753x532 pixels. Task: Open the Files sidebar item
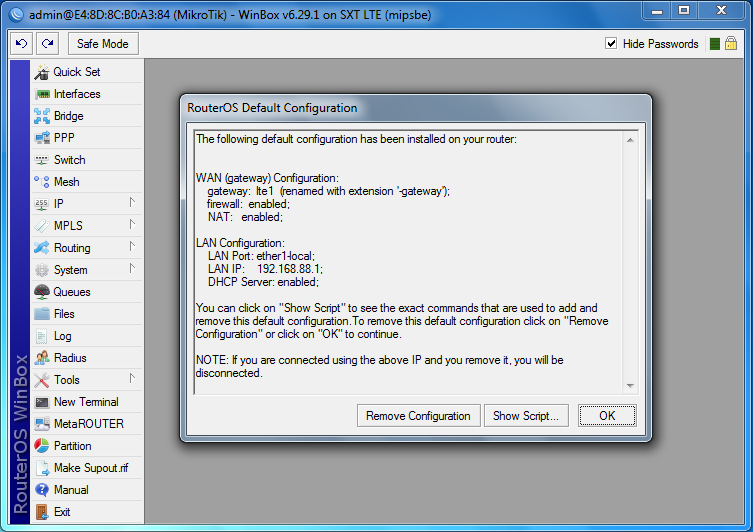(x=64, y=314)
